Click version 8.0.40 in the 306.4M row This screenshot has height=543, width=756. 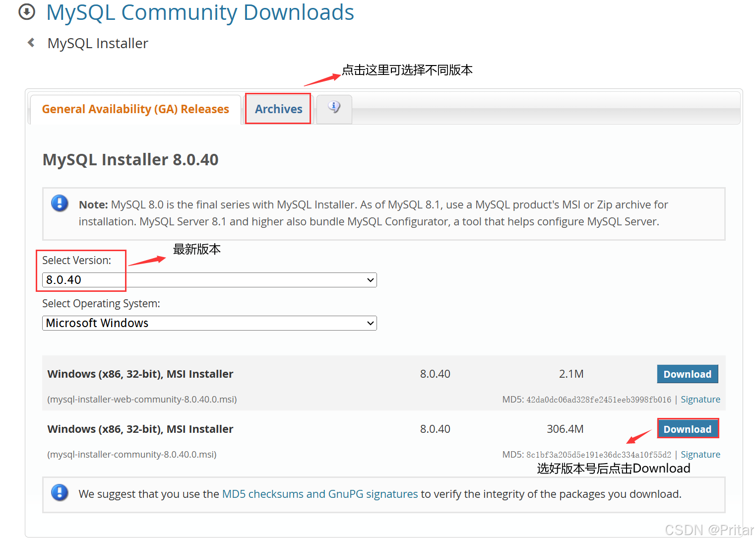click(435, 429)
